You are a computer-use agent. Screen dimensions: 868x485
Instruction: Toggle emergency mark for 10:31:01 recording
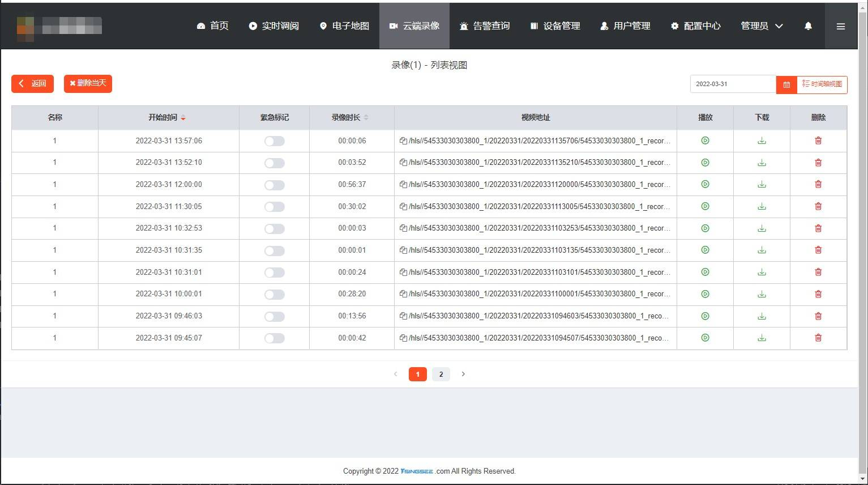(x=275, y=273)
